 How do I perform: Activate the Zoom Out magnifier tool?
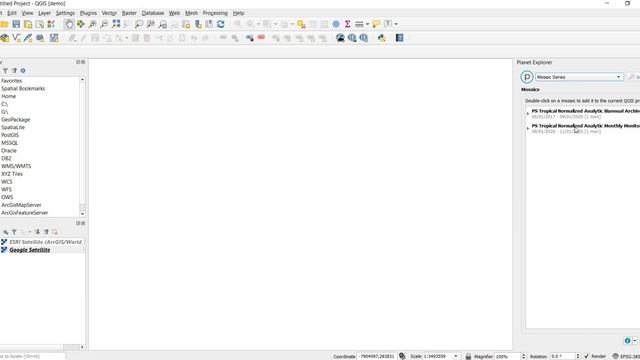(104, 24)
